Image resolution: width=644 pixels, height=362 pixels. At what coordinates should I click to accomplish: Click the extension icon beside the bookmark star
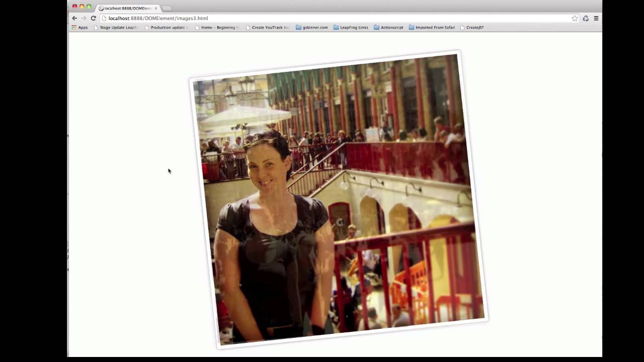point(586,18)
